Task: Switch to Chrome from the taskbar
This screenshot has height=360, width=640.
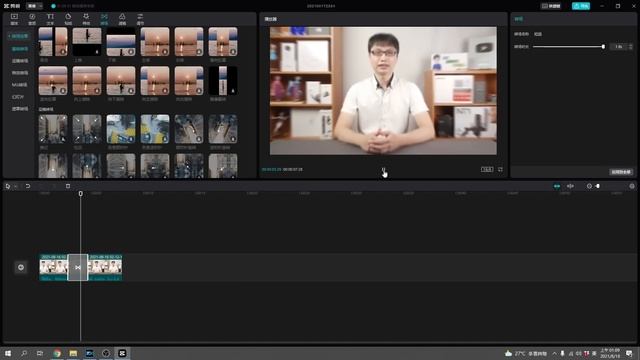Action: click(57, 353)
